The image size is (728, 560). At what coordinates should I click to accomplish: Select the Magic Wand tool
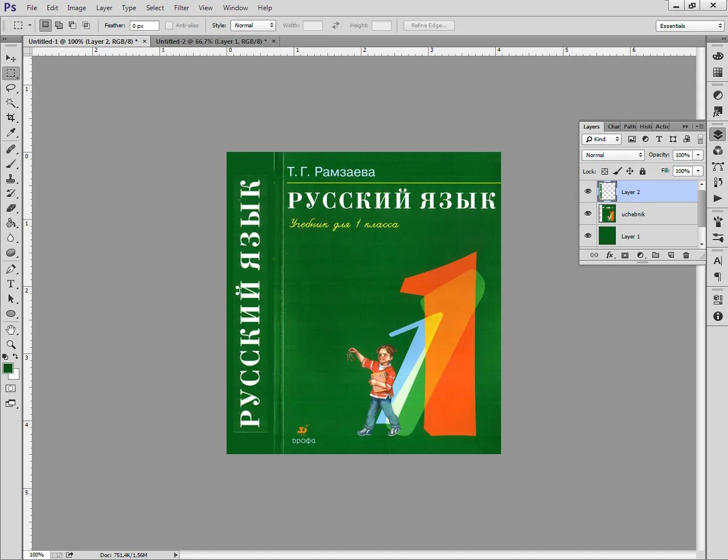pos(11,103)
